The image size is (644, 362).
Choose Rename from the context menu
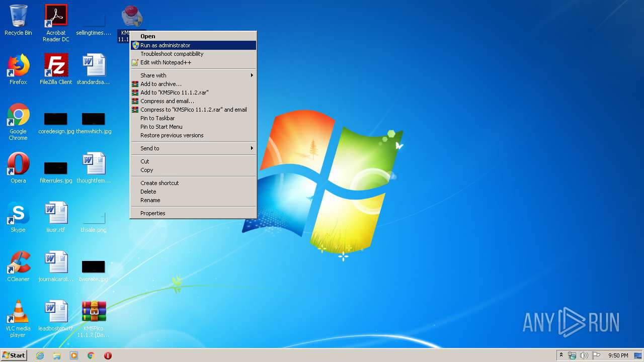(193, 200)
